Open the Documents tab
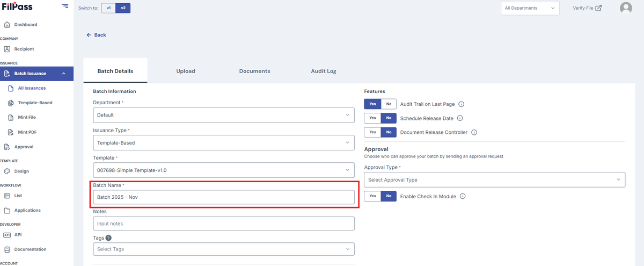Viewport: 644px width, 266px height. pos(254,71)
